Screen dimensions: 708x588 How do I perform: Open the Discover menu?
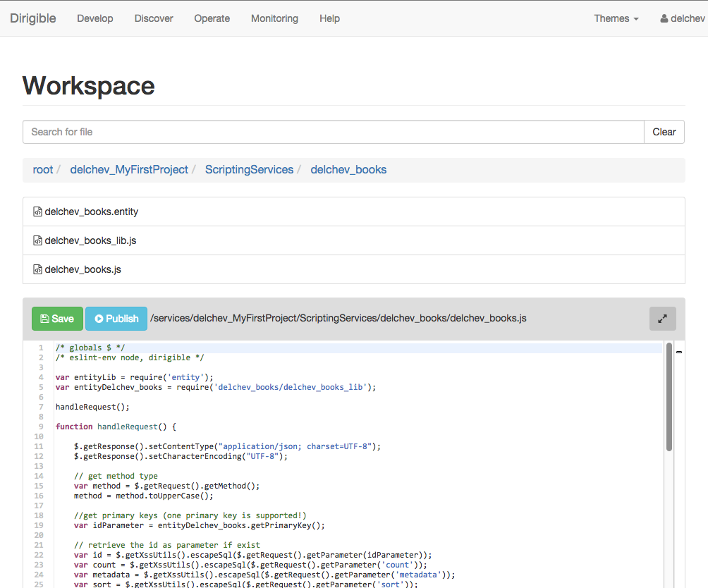point(154,18)
